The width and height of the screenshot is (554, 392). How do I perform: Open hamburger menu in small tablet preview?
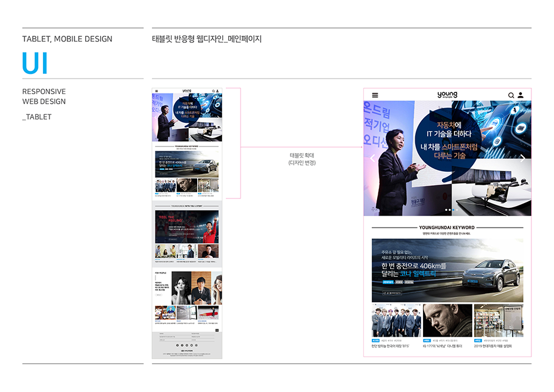tap(156, 91)
